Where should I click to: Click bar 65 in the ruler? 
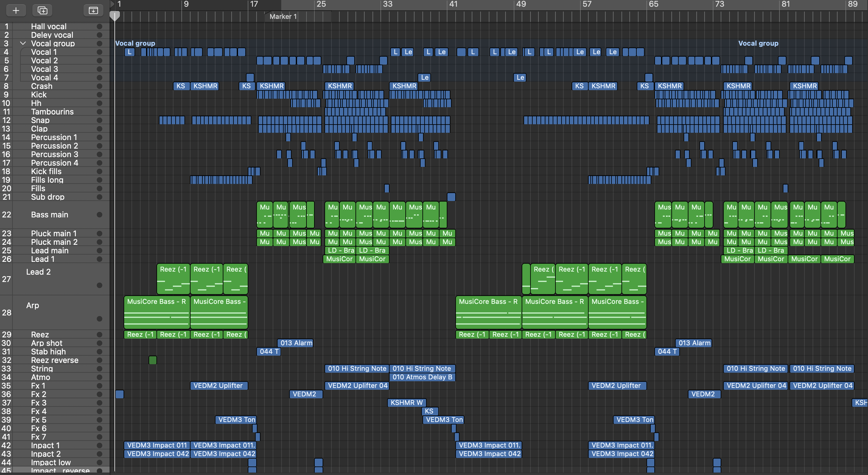coord(653,4)
